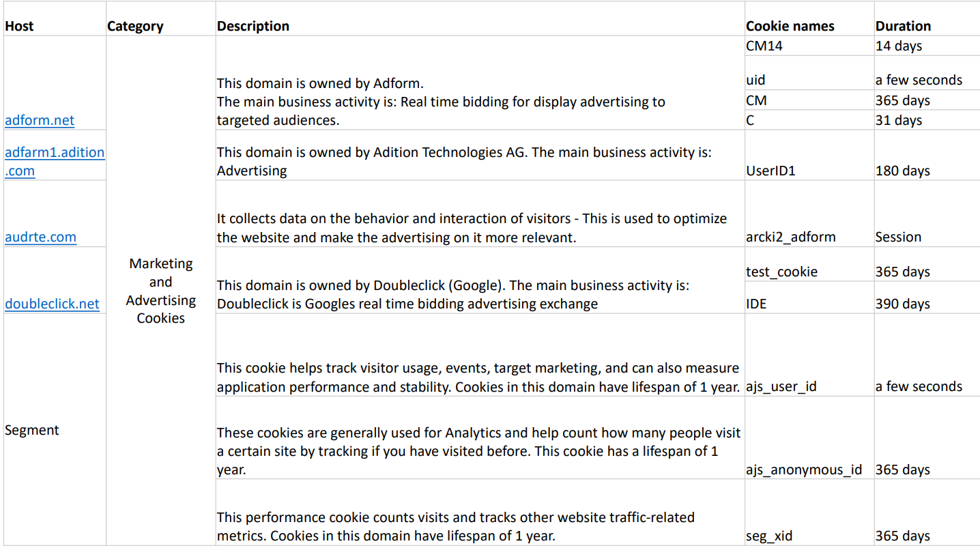Follow the audrte.com hyperlink

point(40,237)
